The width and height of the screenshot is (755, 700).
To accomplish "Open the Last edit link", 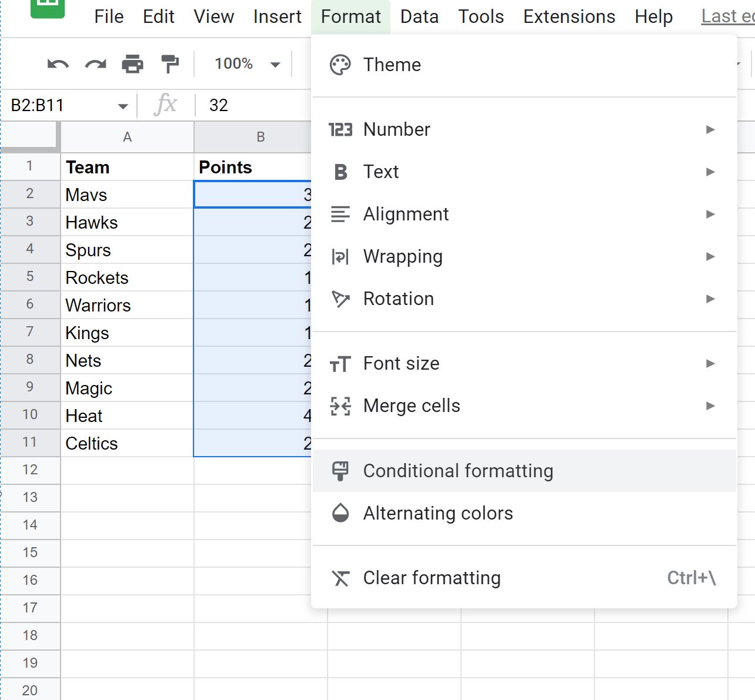I will [728, 16].
